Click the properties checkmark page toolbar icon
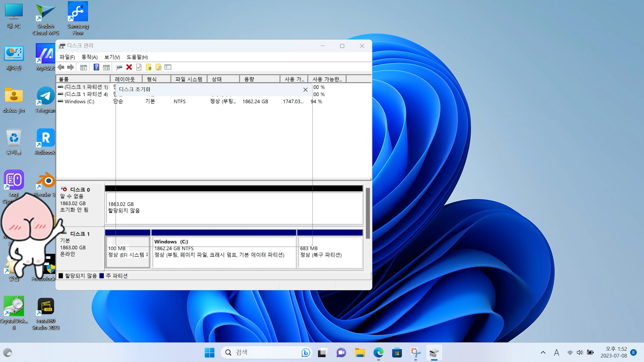The height and width of the screenshot is (362, 644). (x=139, y=67)
